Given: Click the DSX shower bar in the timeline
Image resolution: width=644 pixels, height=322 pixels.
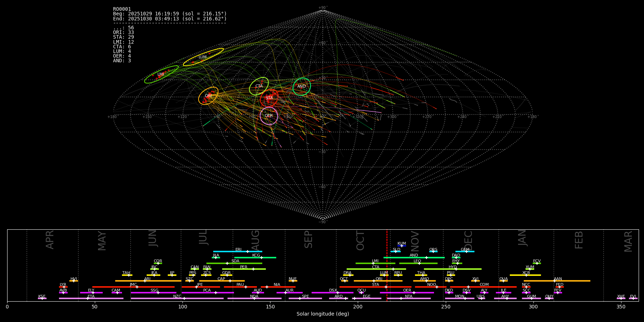Looking at the screenshot, I should pos(332,293).
